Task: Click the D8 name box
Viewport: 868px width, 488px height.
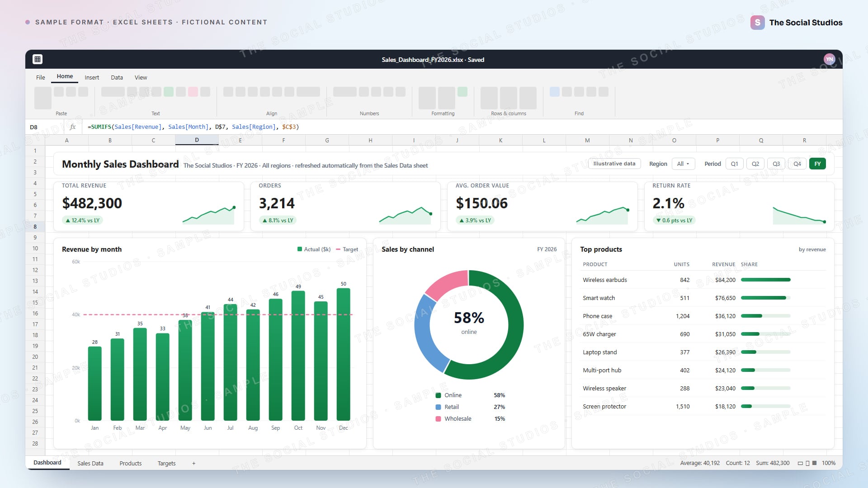Action: click(x=44, y=127)
